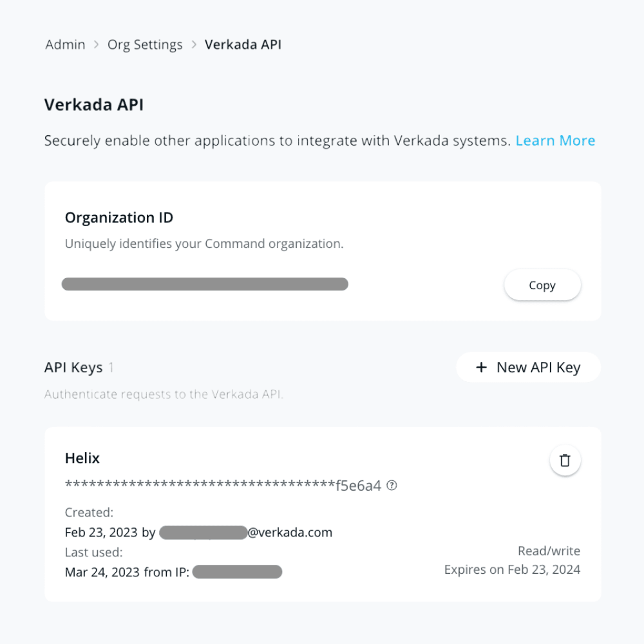Viewport: 644px width, 644px height.
Task: Click the chevron after Admin in the breadcrumb
Action: pyautogui.click(x=97, y=45)
